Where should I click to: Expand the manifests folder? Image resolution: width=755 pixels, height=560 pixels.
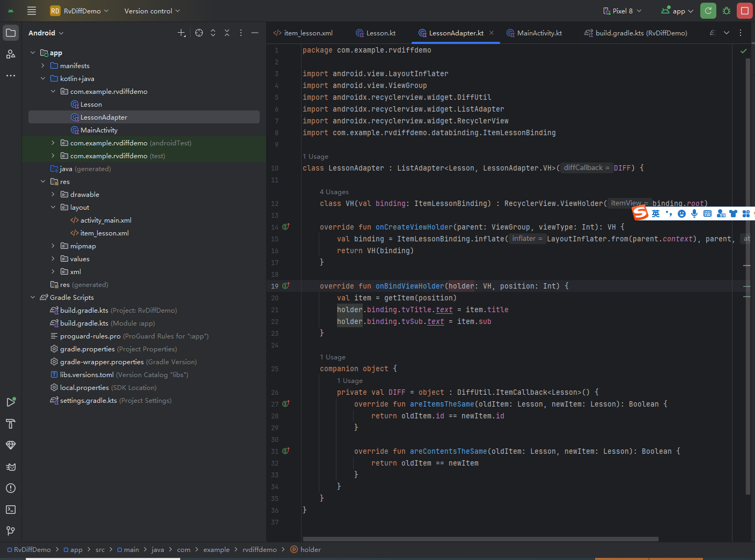pyautogui.click(x=43, y=65)
